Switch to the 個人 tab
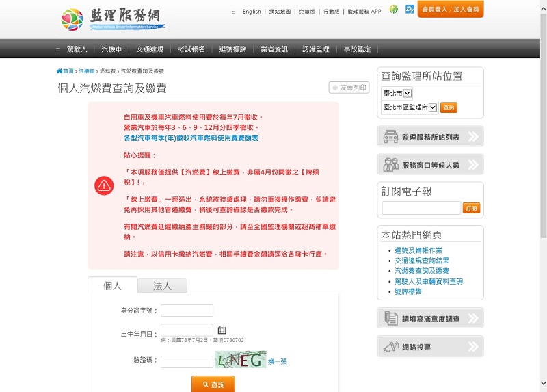The image size is (547, 392). point(112,286)
